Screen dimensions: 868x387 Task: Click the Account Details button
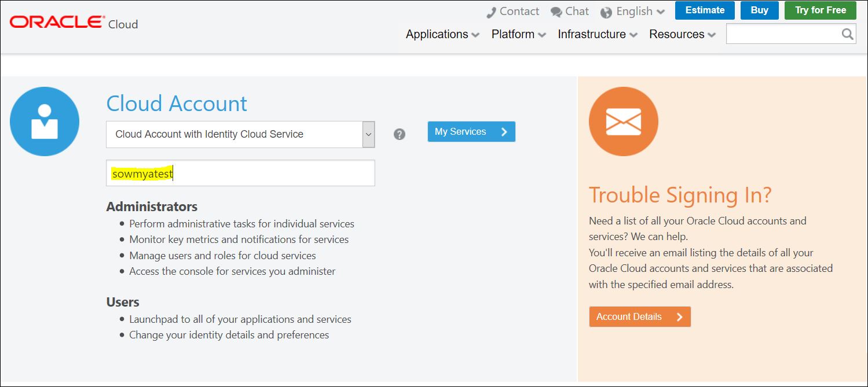click(640, 317)
